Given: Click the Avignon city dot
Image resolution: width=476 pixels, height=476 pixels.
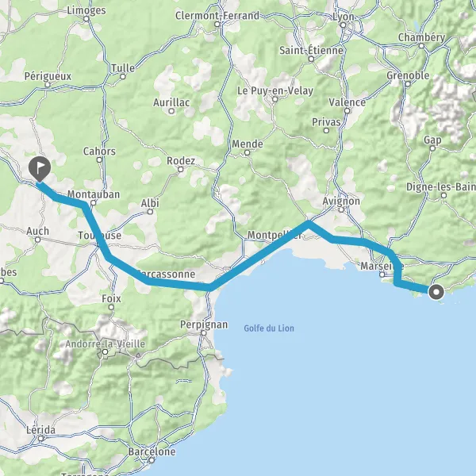Looking at the screenshot, I should pos(341,209).
